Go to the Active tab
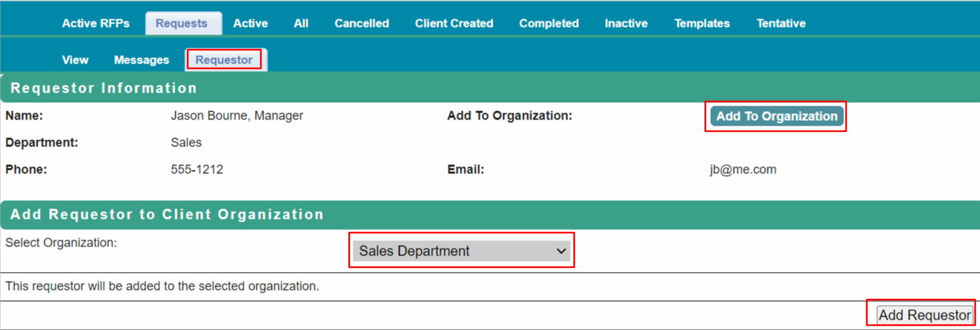 pos(251,23)
